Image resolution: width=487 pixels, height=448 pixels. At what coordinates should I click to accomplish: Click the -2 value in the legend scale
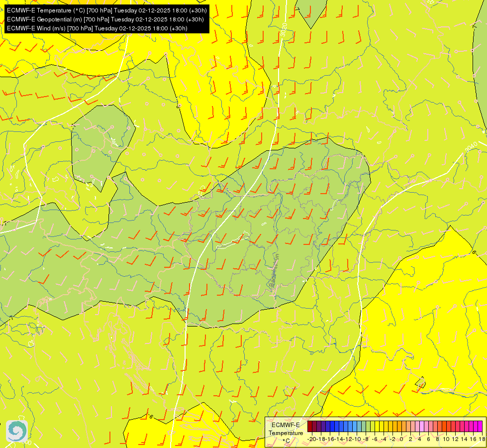tap(392, 440)
